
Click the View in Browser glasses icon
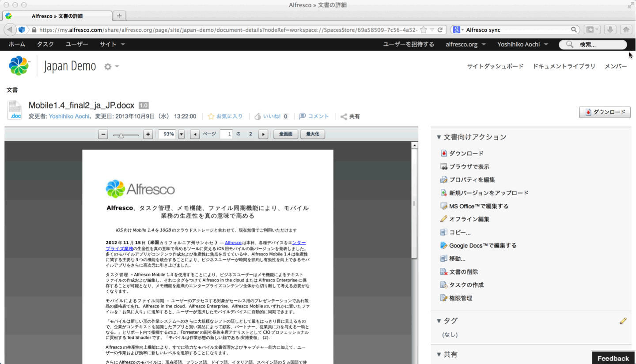(x=444, y=166)
